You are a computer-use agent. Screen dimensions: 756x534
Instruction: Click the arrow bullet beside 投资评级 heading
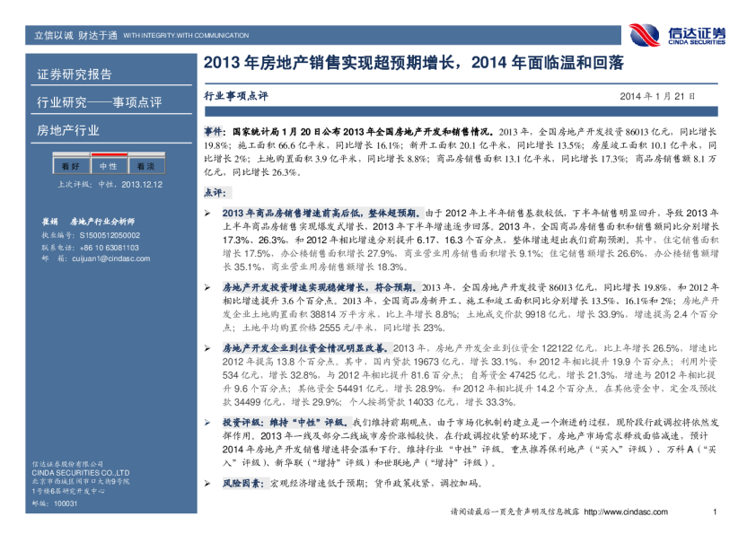[x=208, y=421]
